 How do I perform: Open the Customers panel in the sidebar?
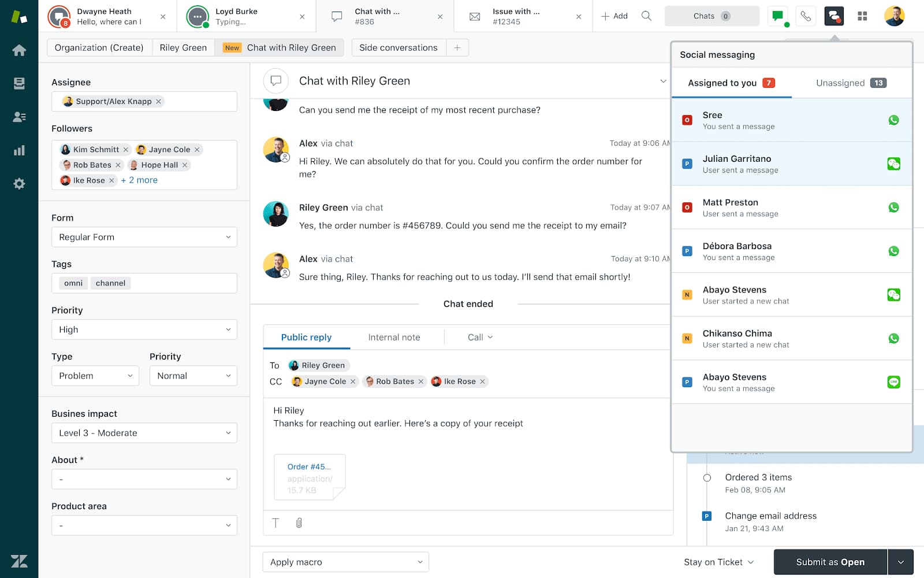(19, 116)
